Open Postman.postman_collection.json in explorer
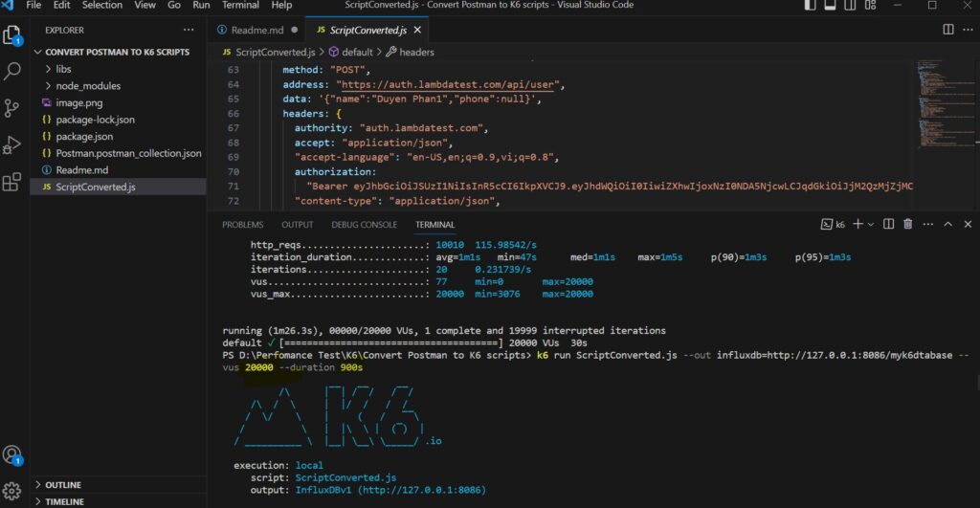The width and height of the screenshot is (980, 508). tap(128, 153)
